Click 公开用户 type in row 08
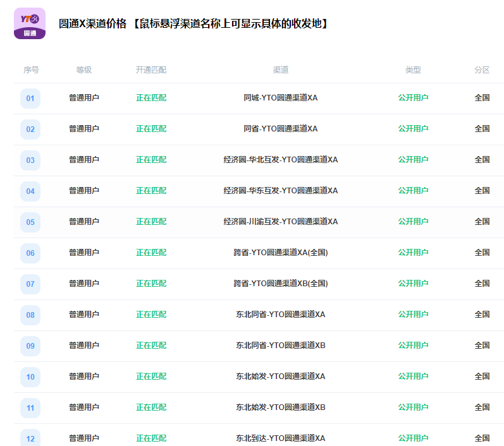Image resolution: width=504 pixels, height=446 pixels. click(413, 315)
